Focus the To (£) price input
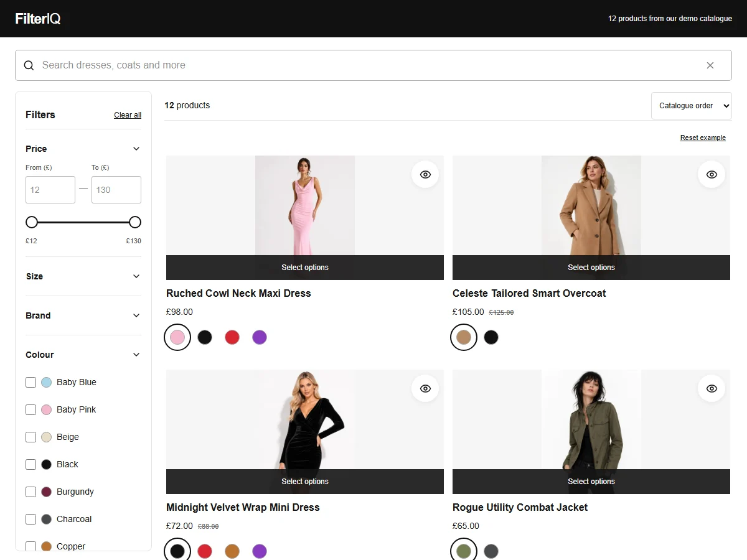Viewport: 747px width, 560px height. click(x=116, y=190)
